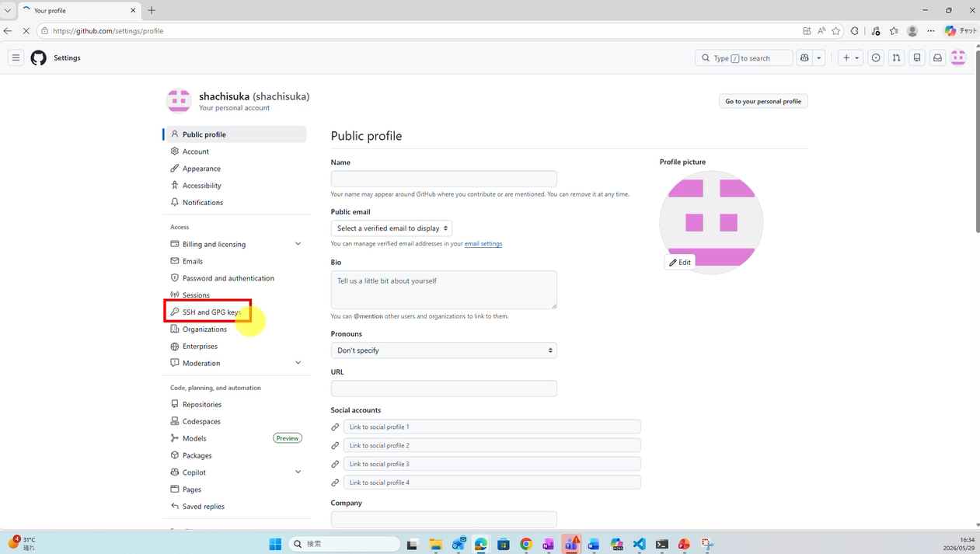Open Repositories settings in sidebar
This screenshot has height=554, width=980.
pyautogui.click(x=236, y=405)
